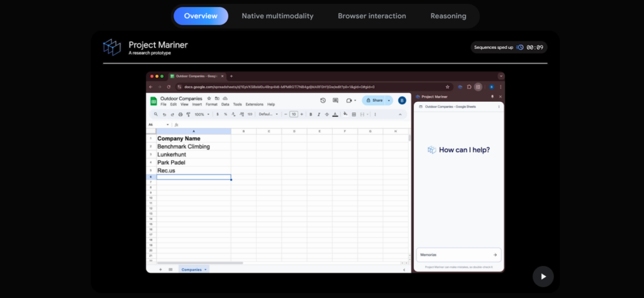644x298 pixels.
Task: Select the Benchmark Climbing cell
Action: pos(194,146)
